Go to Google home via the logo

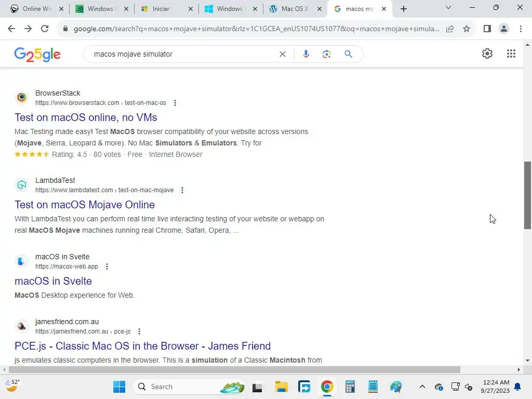click(37, 54)
